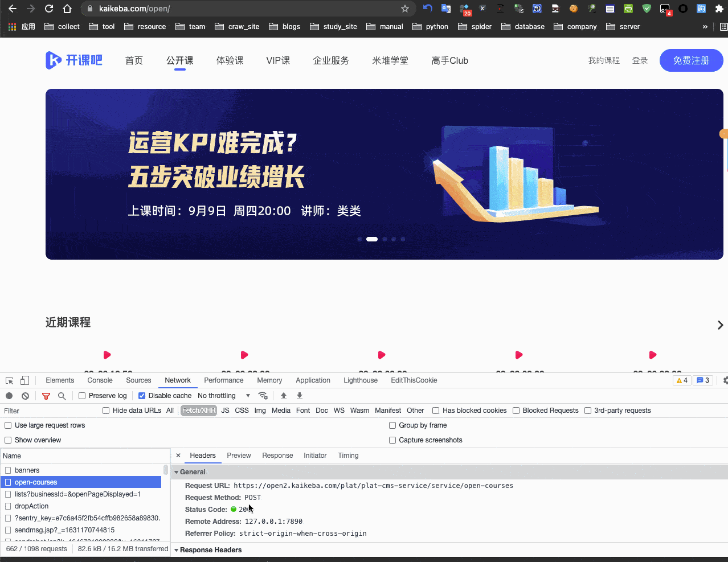
Task: Enable the Preserve log checkbox
Action: click(x=82, y=396)
